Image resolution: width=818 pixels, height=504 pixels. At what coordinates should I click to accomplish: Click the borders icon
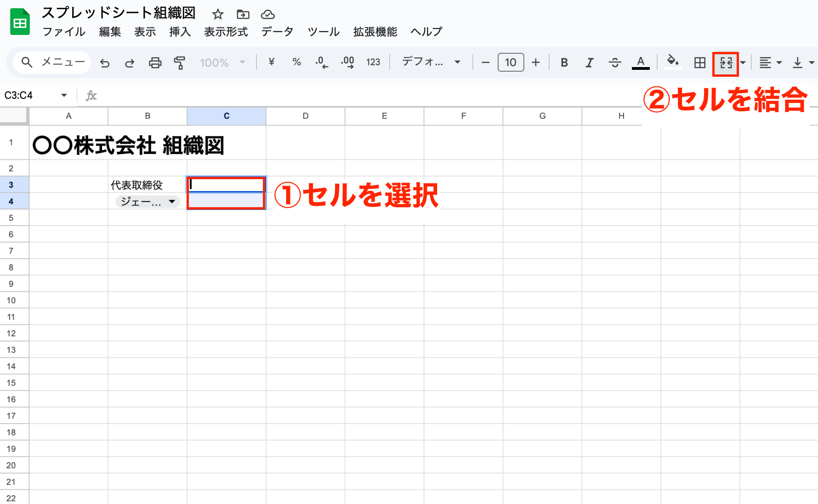point(699,63)
